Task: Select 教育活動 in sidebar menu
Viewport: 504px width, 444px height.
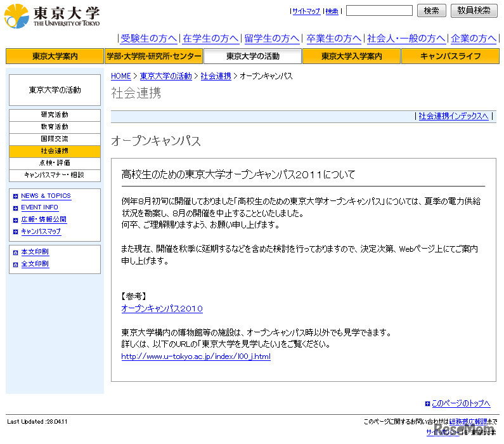Action: 55,127
